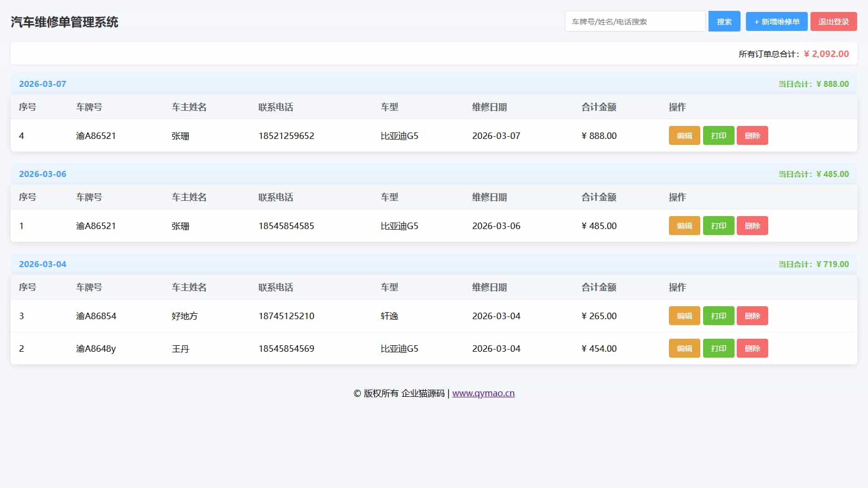Viewport: 868px width, 488px height.
Task: Delete the ¥265.00 轩逸 order
Action: (x=752, y=316)
